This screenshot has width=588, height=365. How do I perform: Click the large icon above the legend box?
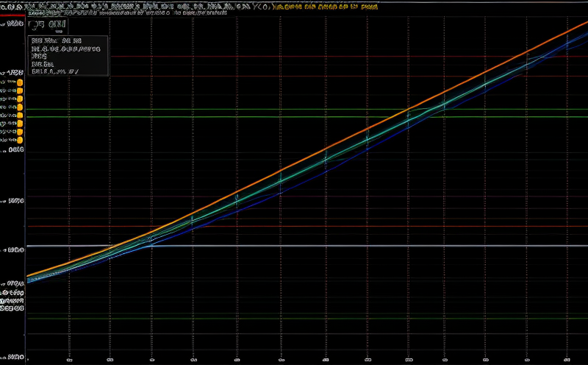pos(47,24)
